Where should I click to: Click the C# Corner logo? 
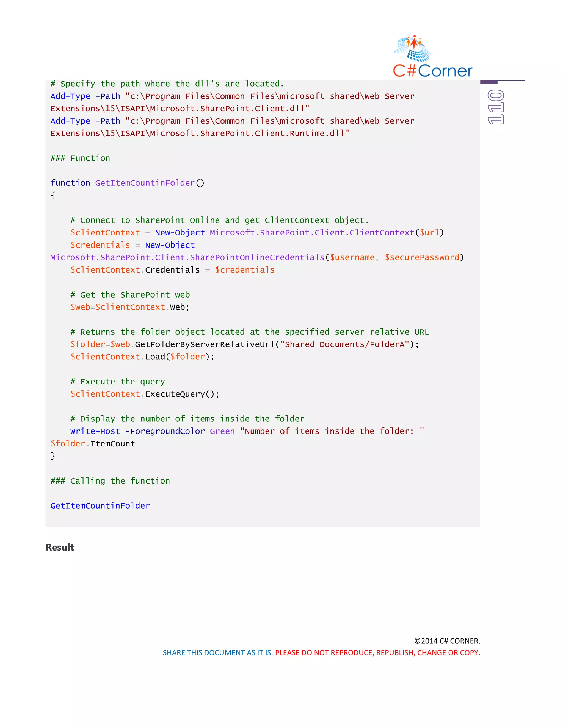(x=433, y=56)
